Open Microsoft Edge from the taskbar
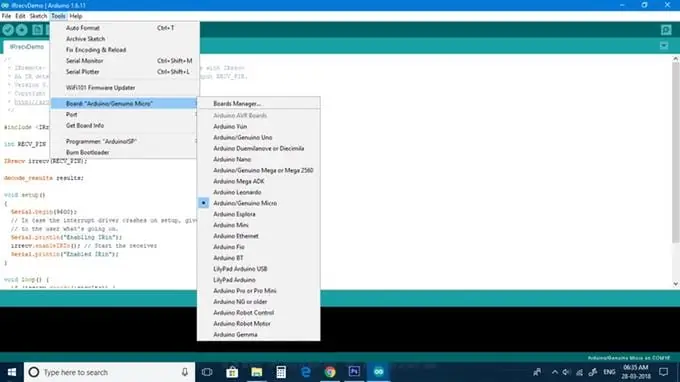 coord(306,372)
